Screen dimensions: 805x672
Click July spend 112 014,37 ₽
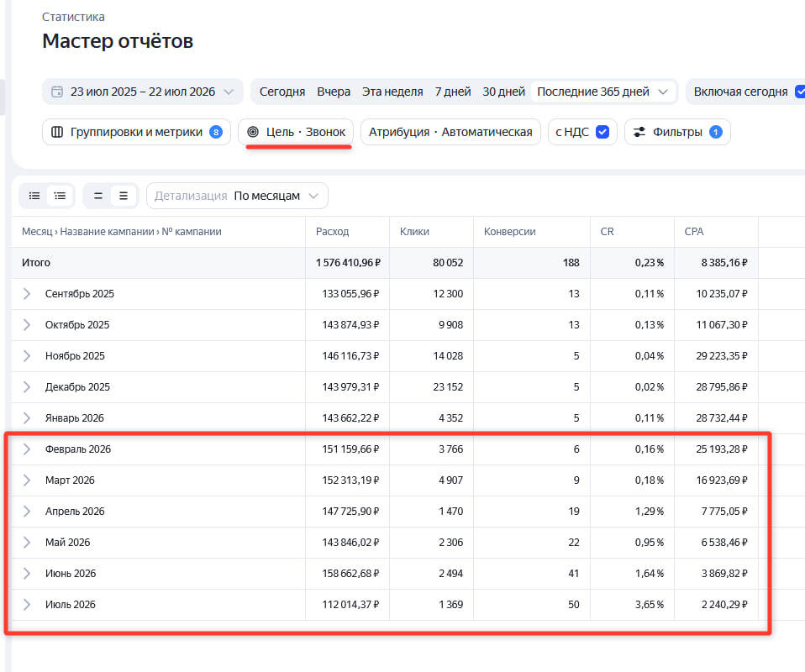[x=350, y=605]
